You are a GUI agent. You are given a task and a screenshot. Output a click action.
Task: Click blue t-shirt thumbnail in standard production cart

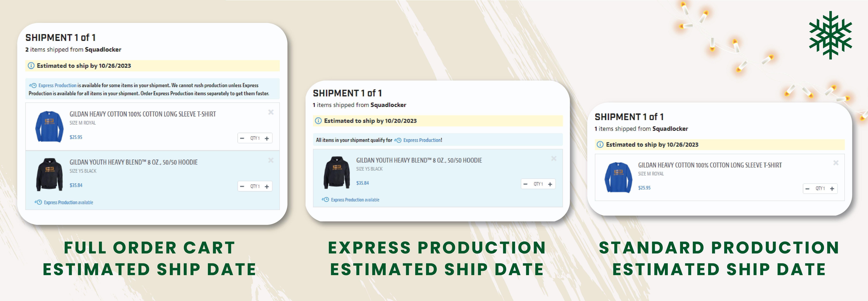618,177
